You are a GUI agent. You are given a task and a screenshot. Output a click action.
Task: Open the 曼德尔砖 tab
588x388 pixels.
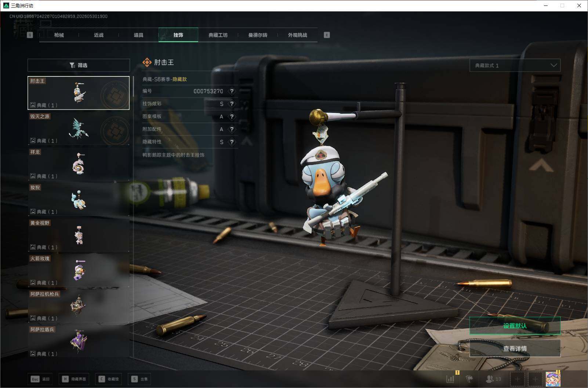[x=258, y=35]
